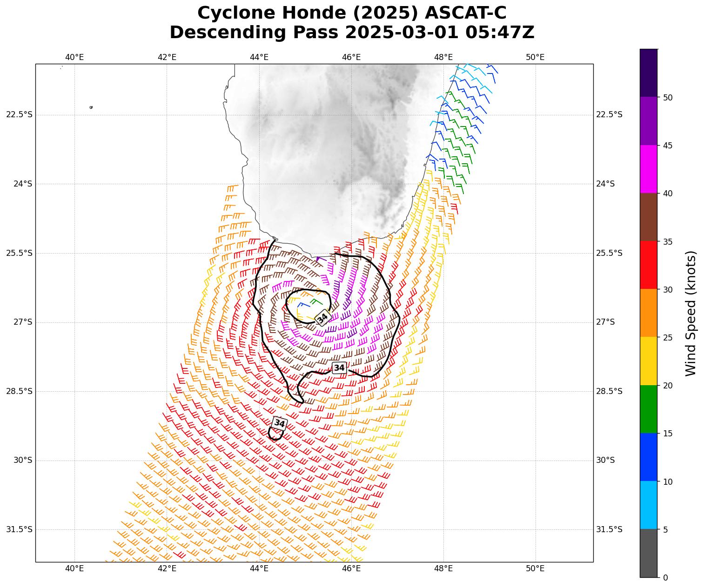Click the 'Cyclone Honde (2025) ASCAT-C' title line
This screenshot has height=588, width=704.
[352, 13]
